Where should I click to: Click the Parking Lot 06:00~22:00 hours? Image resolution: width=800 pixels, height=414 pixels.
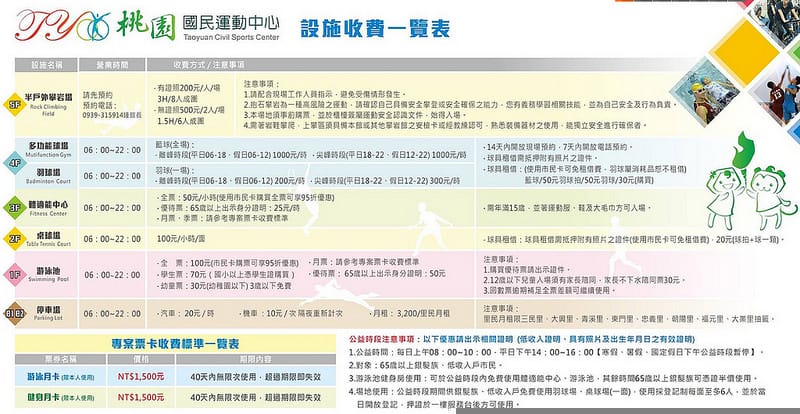coord(112,314)
